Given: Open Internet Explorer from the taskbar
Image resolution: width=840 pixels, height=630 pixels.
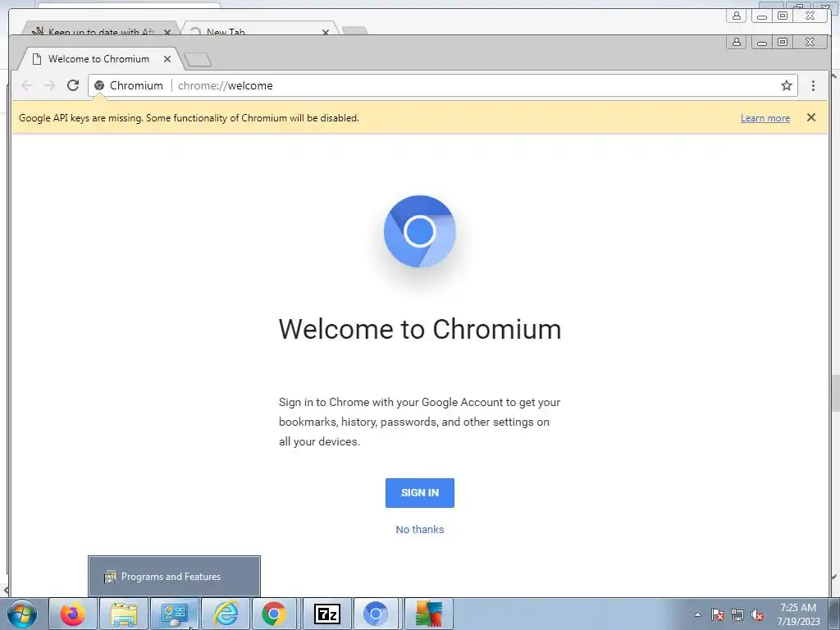Looking at the screenshot, I should 226,614.
